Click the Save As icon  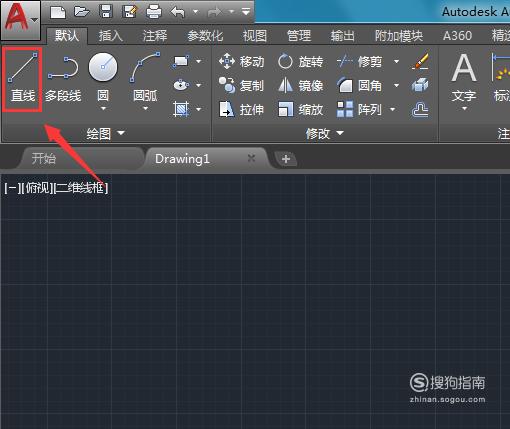tap(130, 12)
